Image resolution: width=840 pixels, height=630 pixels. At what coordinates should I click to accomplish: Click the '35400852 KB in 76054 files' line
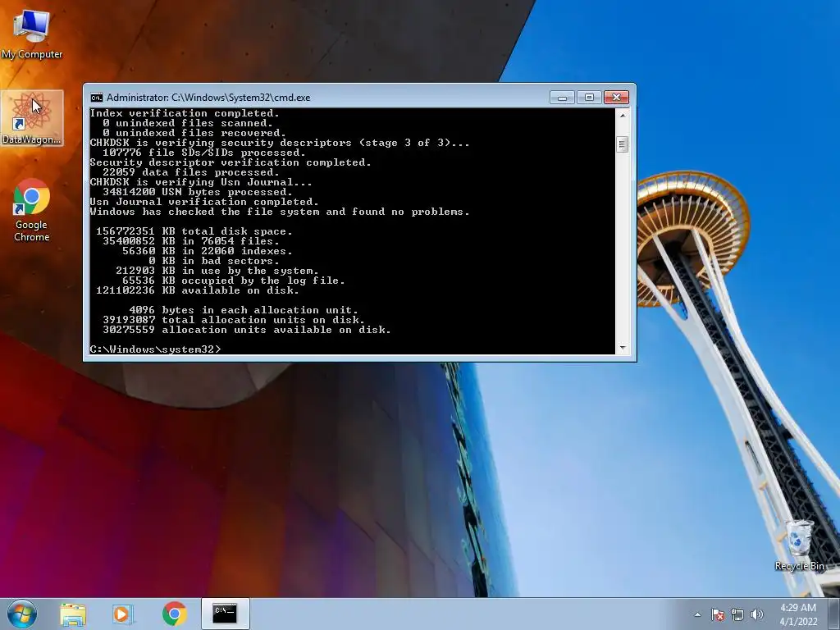coord(190,241)
